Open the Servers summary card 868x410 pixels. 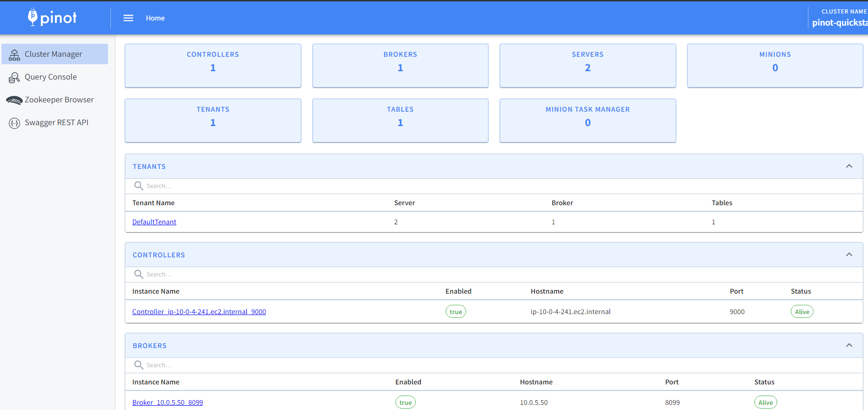click(x=588, y=66)
